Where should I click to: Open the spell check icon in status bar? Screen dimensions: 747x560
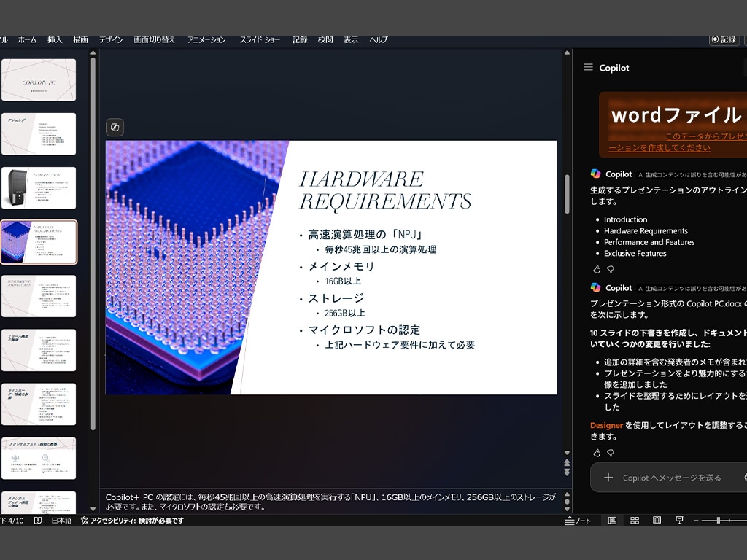pos(38,521)
